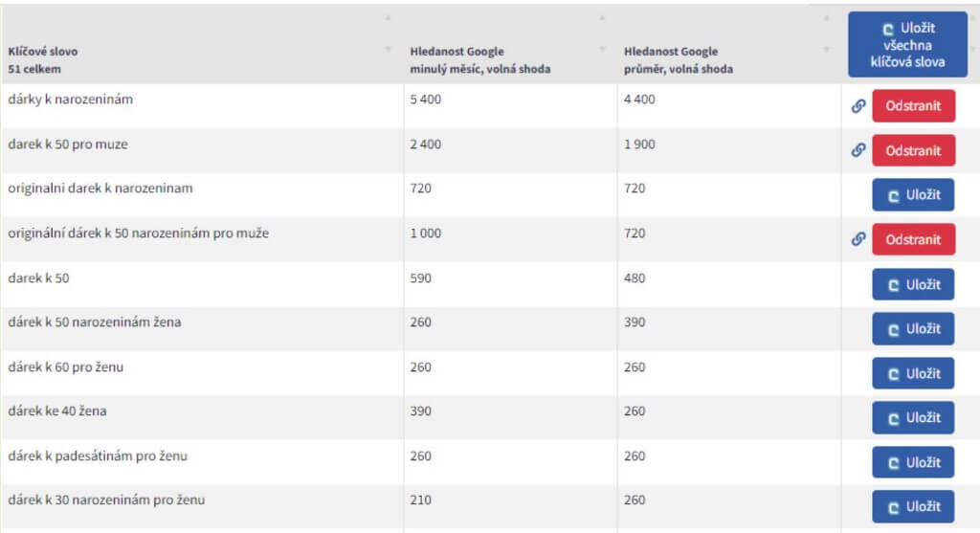Remove keyword dárky k narozeninám
Screen dimensions: 980x533
coord(913,105)
